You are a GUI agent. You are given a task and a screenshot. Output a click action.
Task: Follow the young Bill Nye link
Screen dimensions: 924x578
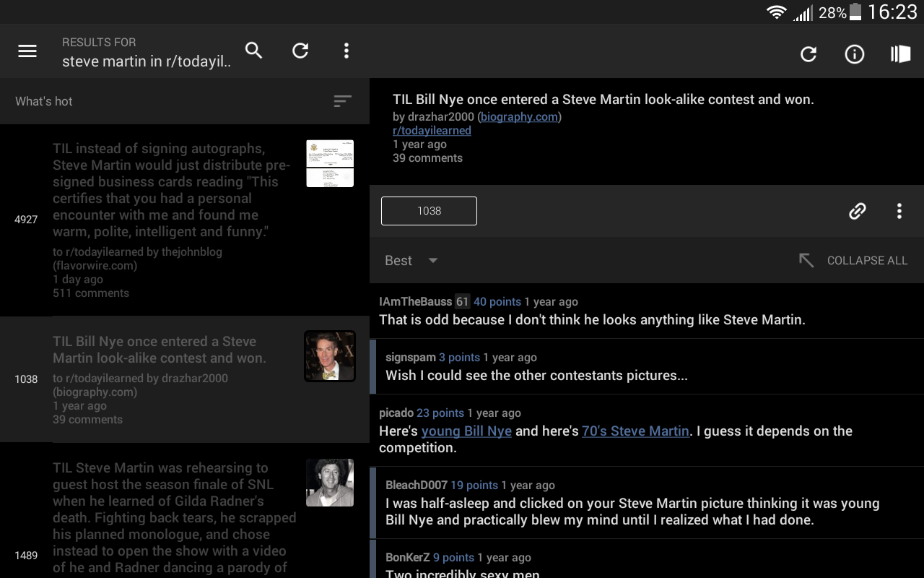pyautogui.click(x=466, y=431)
